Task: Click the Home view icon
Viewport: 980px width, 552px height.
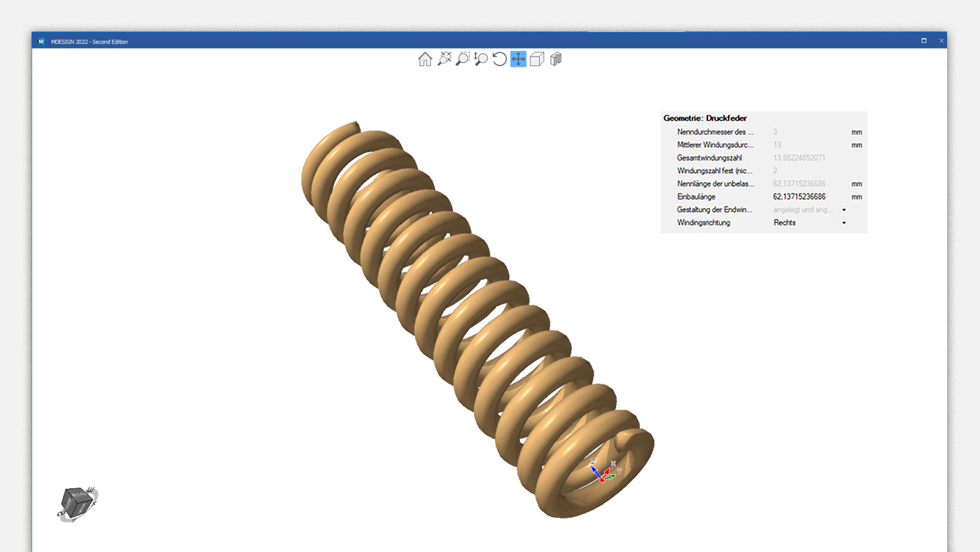Action: tap(425, 60)
